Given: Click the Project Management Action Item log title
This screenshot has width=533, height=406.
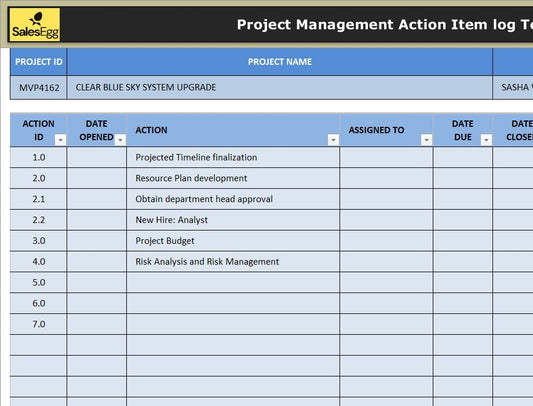Looking at the screenshot, I should [x=384, y=24].
